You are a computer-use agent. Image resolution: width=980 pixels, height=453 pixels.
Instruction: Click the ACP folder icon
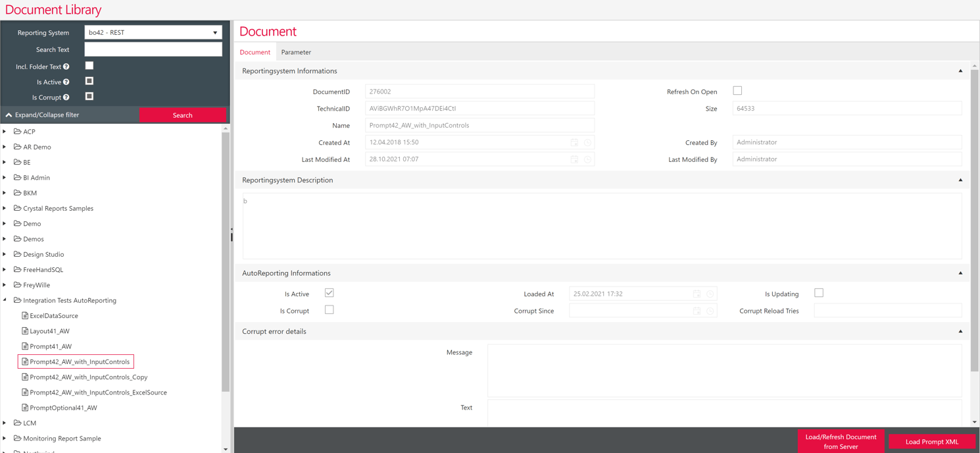tap(18, 131)
